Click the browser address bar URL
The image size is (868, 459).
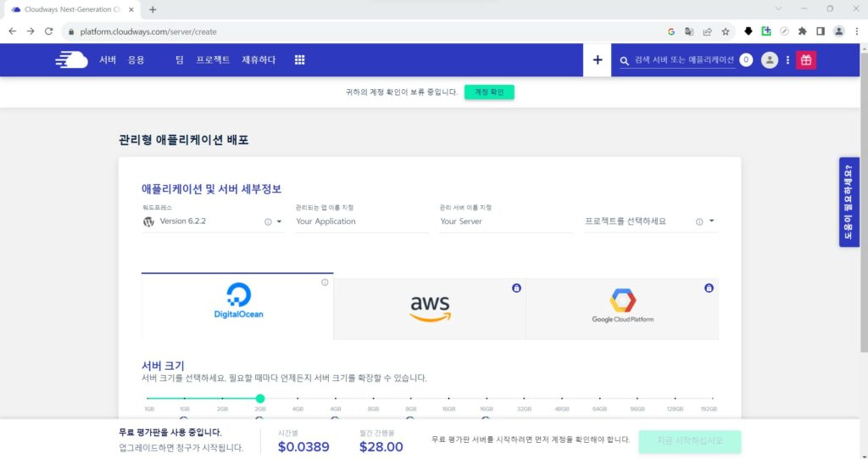[148, 31]
